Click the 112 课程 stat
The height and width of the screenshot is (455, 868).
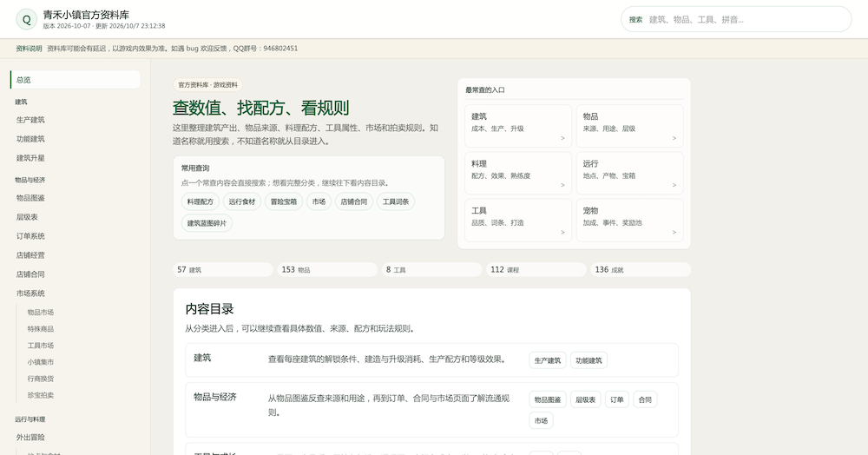click(536, 269)
